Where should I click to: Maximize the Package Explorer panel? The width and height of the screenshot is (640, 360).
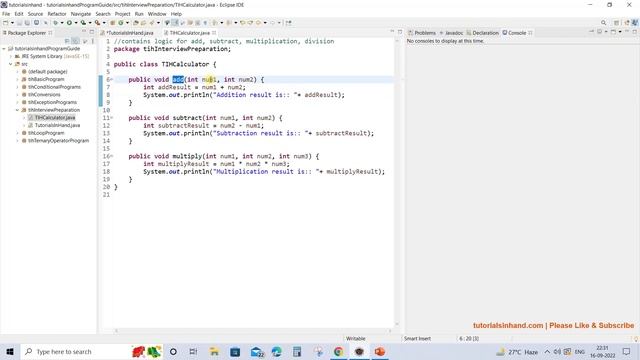click(x=92, y=32)
